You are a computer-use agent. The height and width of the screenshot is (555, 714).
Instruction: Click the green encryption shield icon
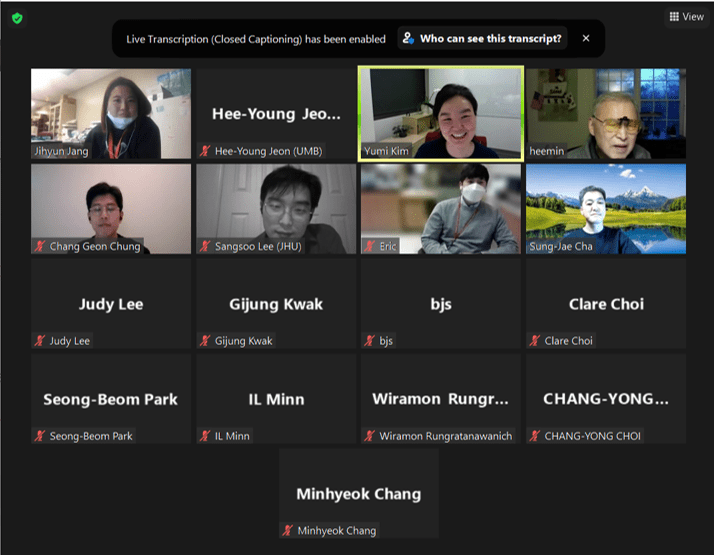click(x=17, y=19)
